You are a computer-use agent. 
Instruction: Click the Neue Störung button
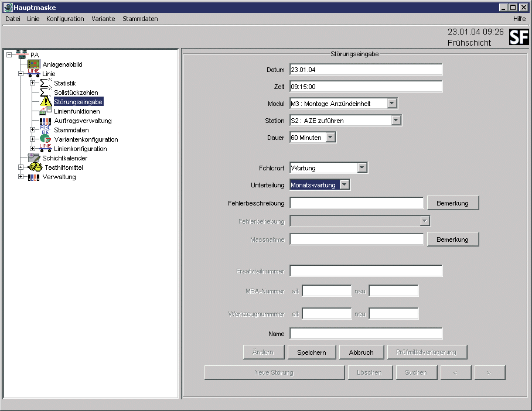(274, 372)
